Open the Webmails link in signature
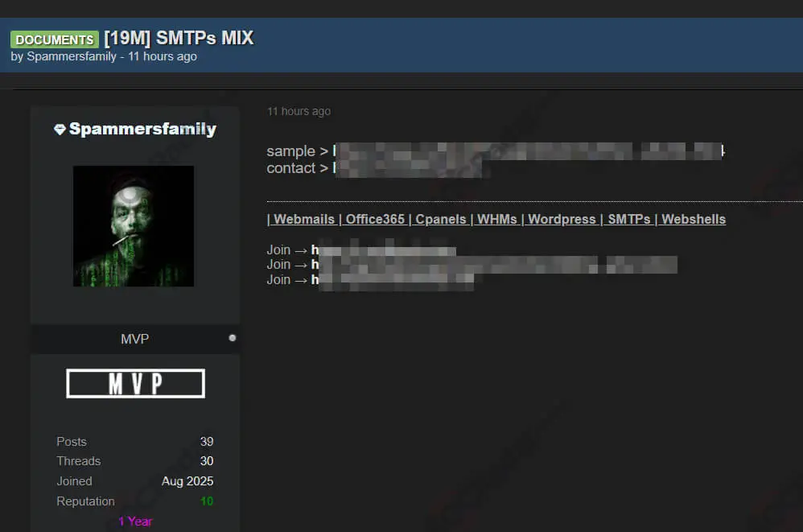This screenshot has height=532, width=803. coord(303,219)
